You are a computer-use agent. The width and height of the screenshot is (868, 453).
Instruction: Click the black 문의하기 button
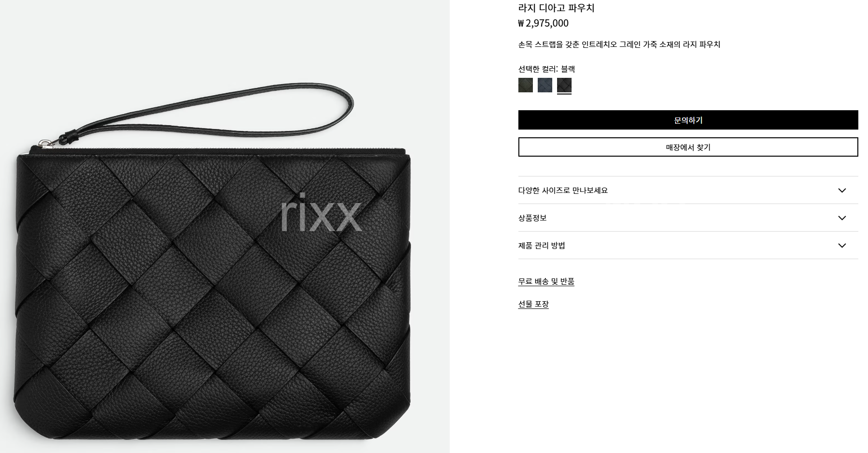pos(688,120)
